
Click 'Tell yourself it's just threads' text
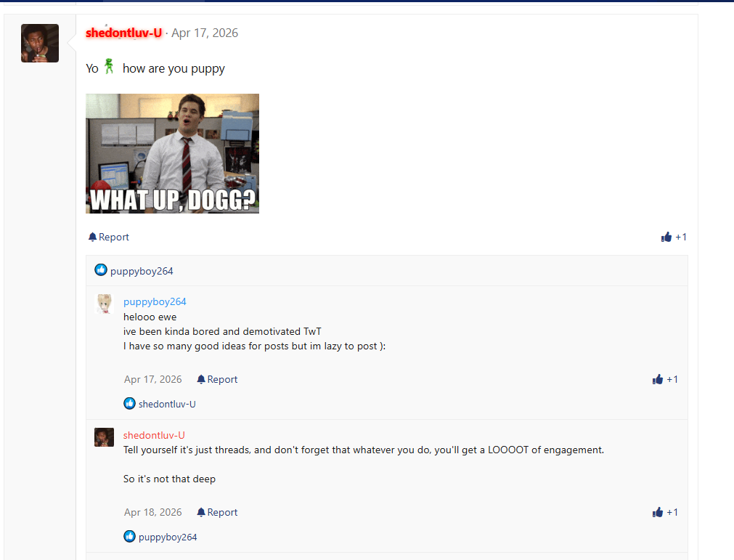tap(364, 450)
